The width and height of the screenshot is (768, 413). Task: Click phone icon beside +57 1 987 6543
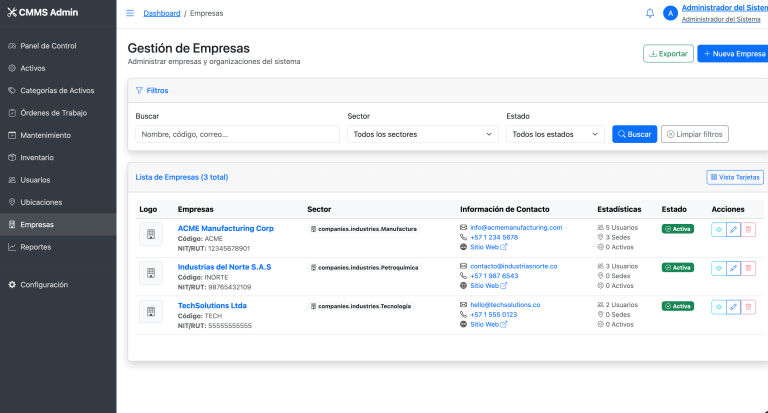point(463,276)
